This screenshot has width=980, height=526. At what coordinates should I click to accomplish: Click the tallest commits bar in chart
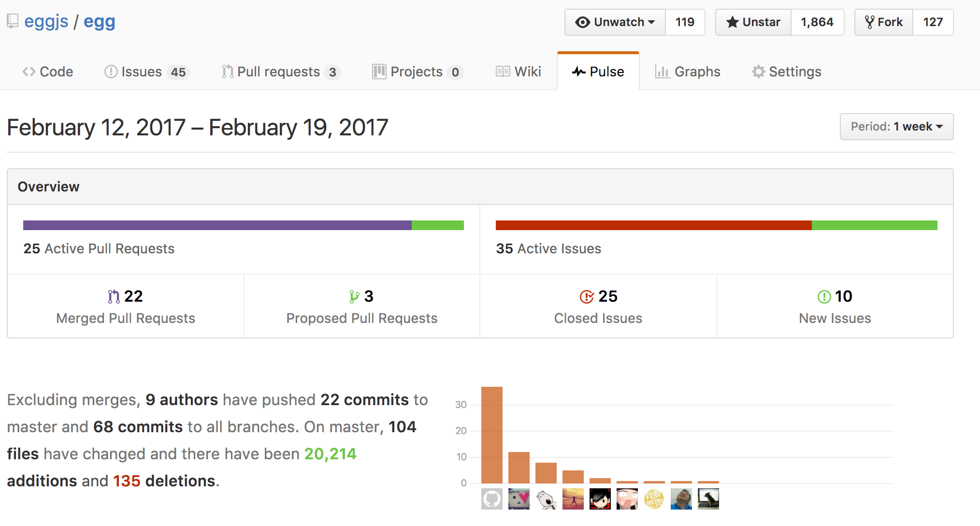click(x=492, y=435)
